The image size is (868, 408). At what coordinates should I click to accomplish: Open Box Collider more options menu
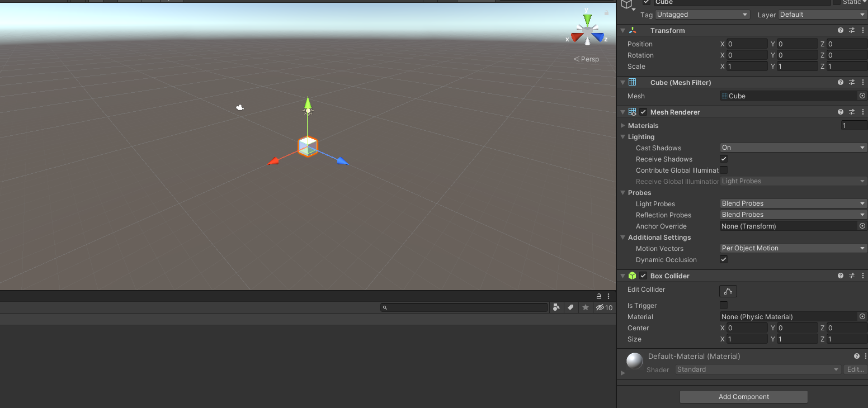(862, 276)
